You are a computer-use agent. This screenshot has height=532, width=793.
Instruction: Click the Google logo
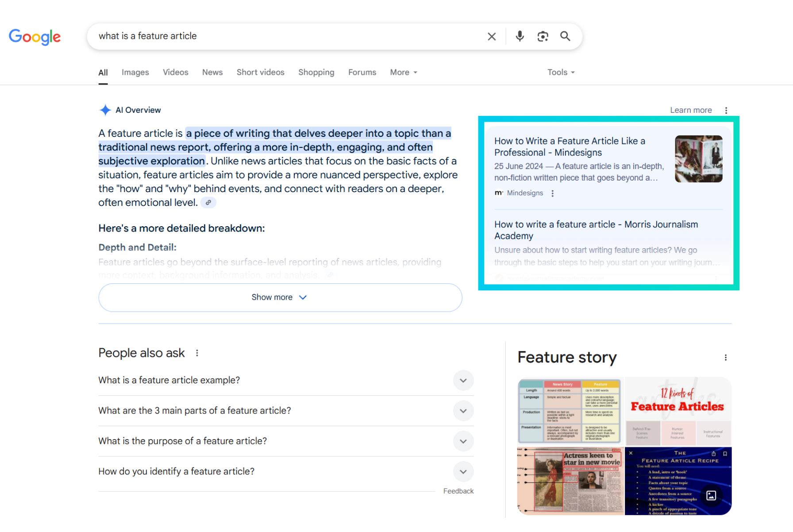(x=35, y=37)
